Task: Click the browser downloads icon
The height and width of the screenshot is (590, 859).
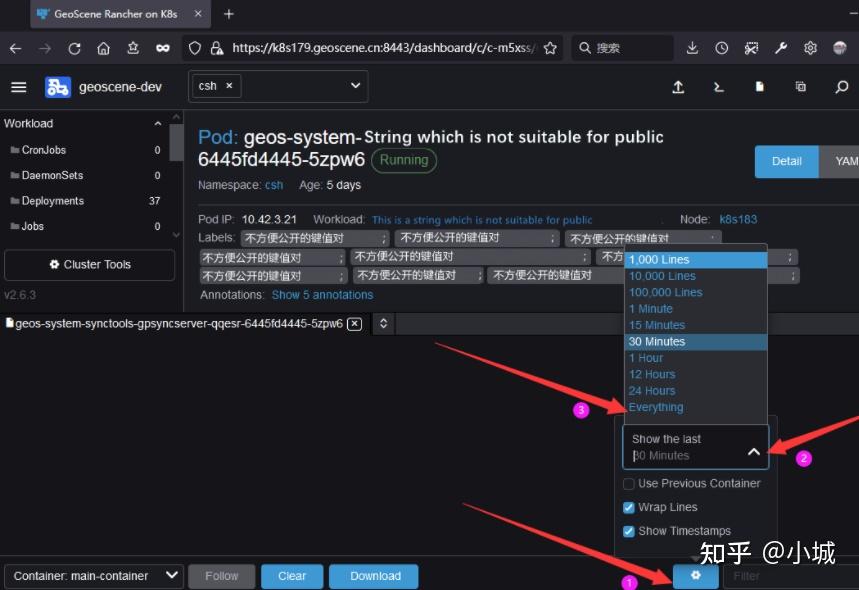Action: pyautogui.click(x=691, y=47)
